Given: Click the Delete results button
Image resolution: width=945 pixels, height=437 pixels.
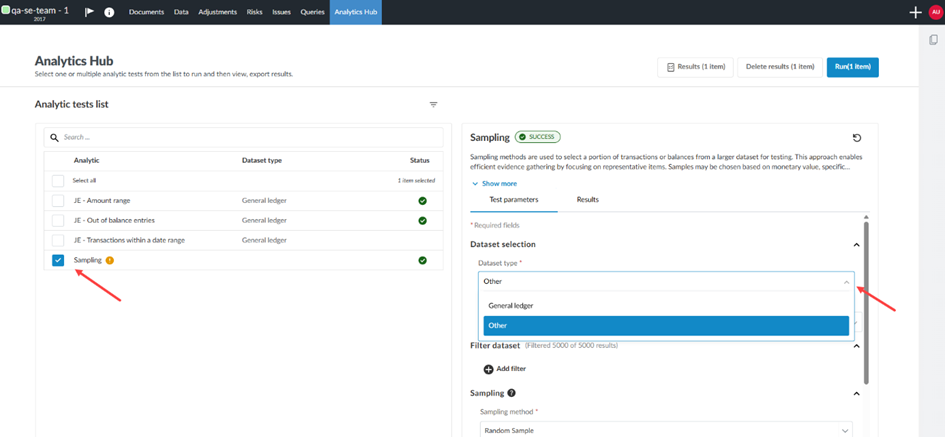Looking at the screenshot, I should click(779, 67).
